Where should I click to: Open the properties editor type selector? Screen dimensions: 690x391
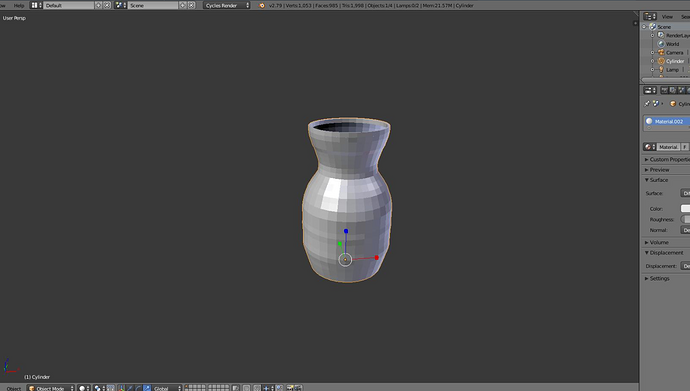650,90
